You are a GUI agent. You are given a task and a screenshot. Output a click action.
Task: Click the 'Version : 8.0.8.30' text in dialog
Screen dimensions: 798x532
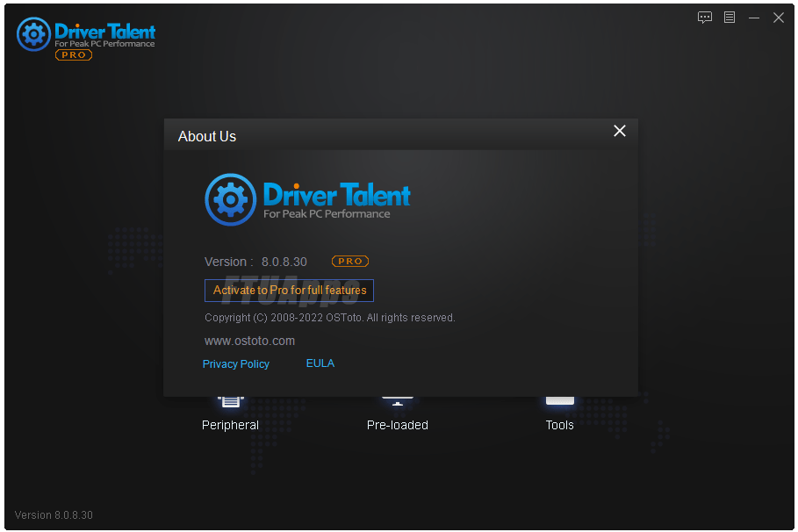point(255,262)
